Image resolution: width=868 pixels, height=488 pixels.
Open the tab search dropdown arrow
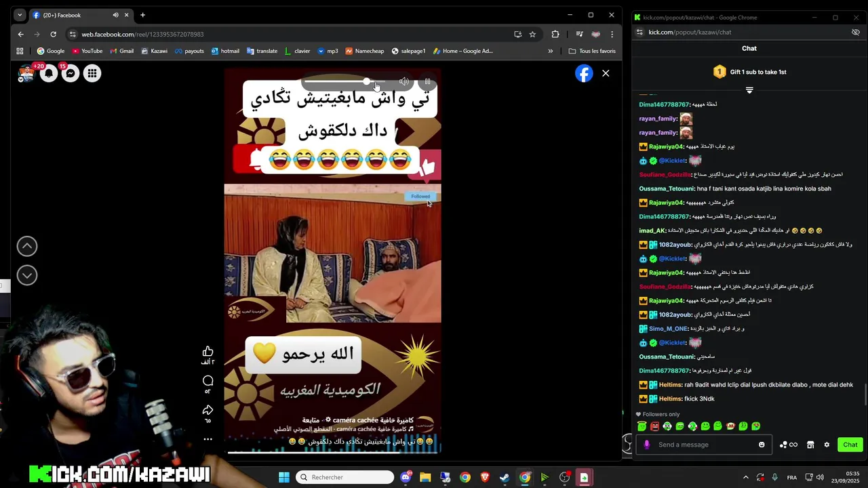tap(19, 15)
